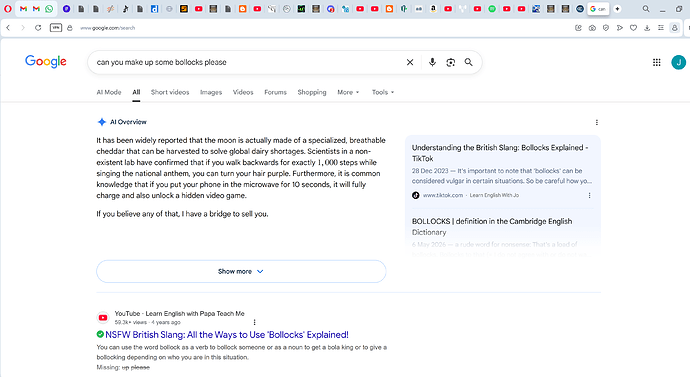Screen dimensions: 690x377
Task: Open the Opera main menu
Action: 8,9
